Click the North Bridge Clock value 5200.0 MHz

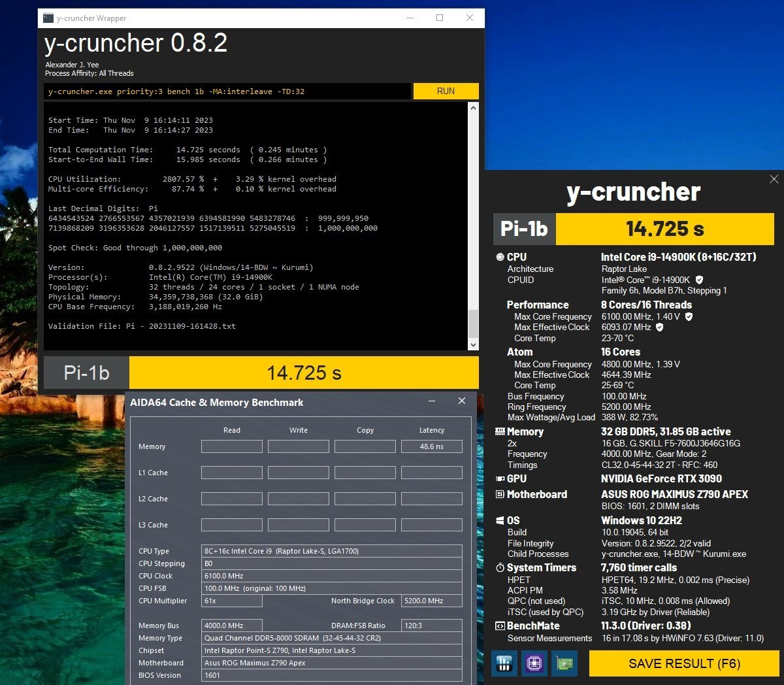(x=432, y=601)
